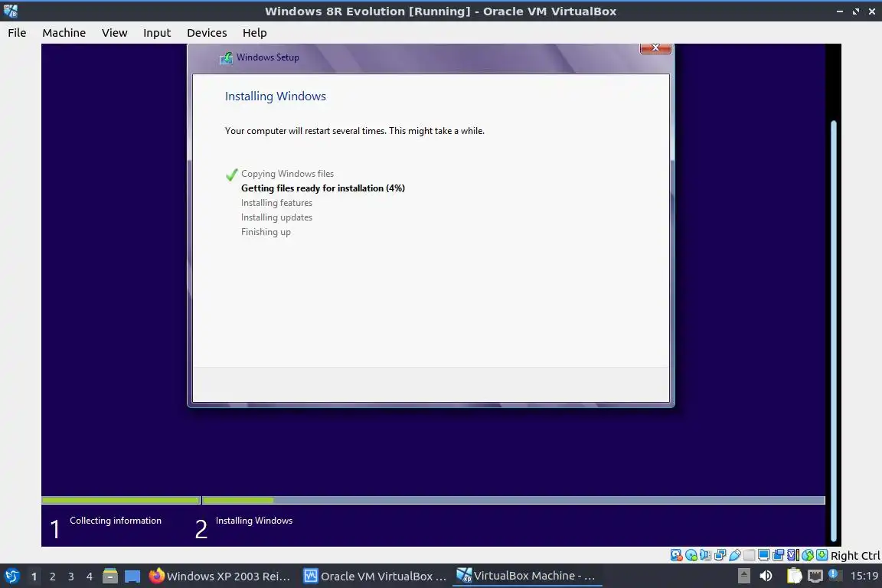Screen dimensions: 882x588
Task: Open the View menu
Action: pos(114,33)
